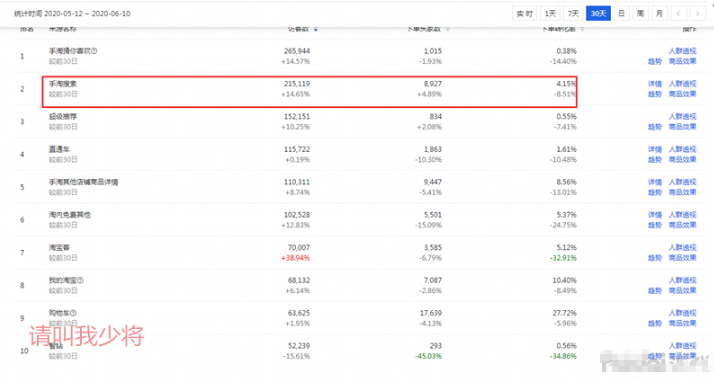Click source name 淘宝客
The height and width of the screenshot is (385, 714).
tap(59, 248)
